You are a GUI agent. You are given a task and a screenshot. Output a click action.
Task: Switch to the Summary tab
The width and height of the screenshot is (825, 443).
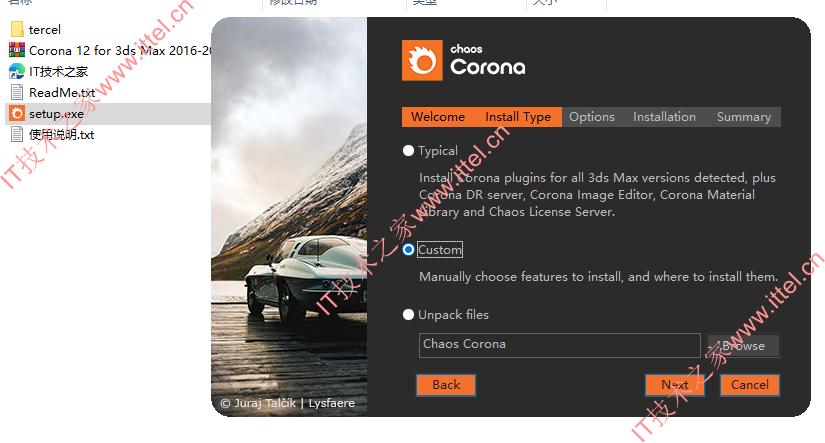coord(743,117)
